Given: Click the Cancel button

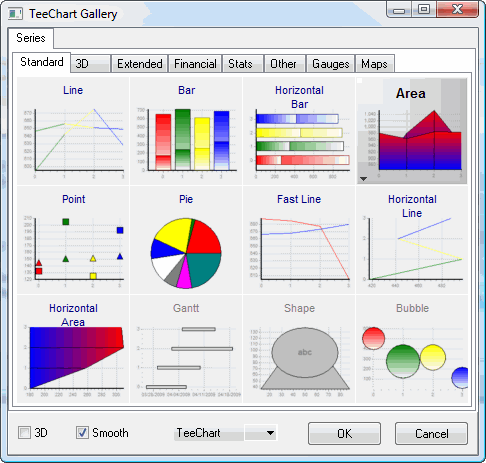Looking at the screenshot, I should tap(431, 433).
